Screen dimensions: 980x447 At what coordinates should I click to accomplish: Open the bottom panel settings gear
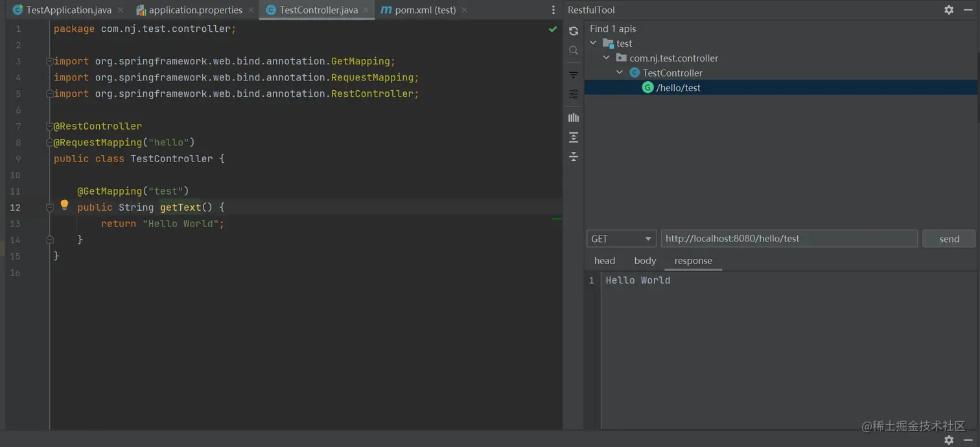coord(949,440)
